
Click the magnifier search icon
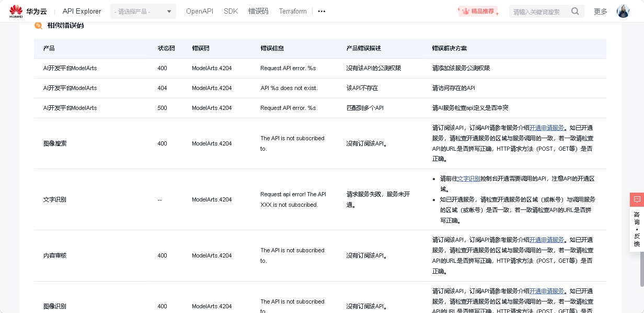(x=575, y=11)
